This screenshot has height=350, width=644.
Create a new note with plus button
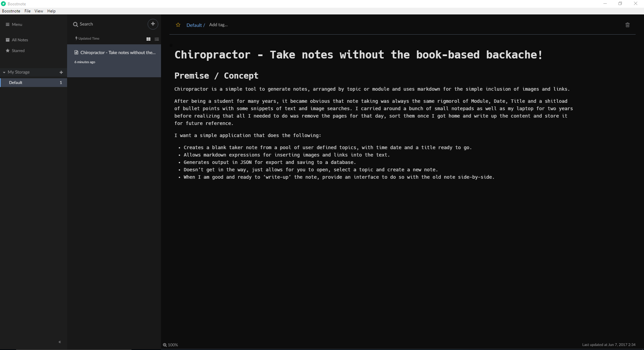153,24
